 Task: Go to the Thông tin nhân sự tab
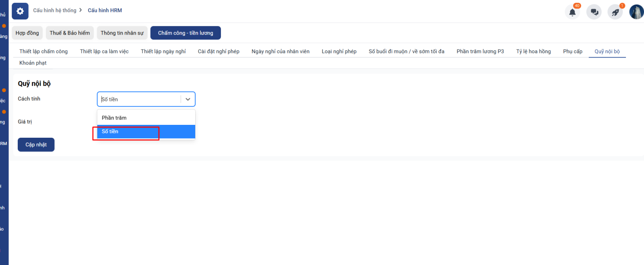[122, 33]
